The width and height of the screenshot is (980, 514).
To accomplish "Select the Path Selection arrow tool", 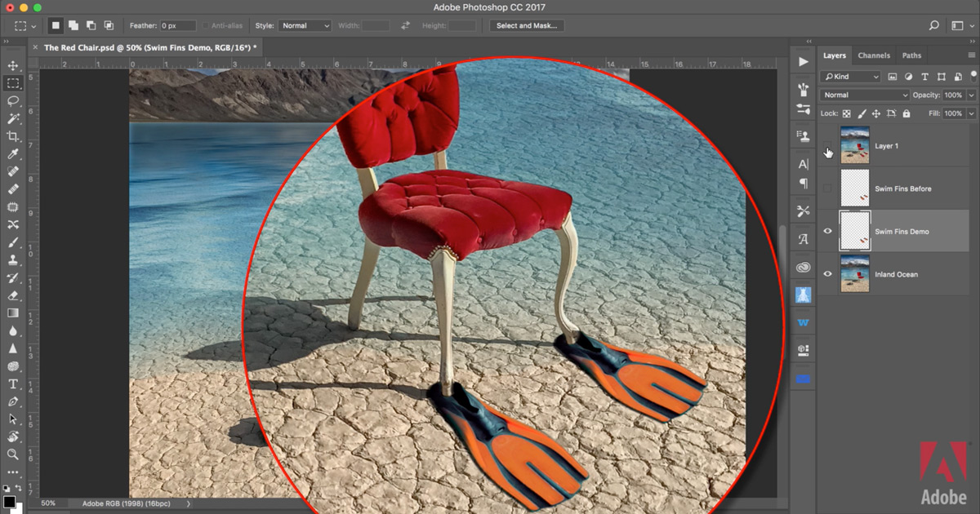I will click(x=13, y=419).
